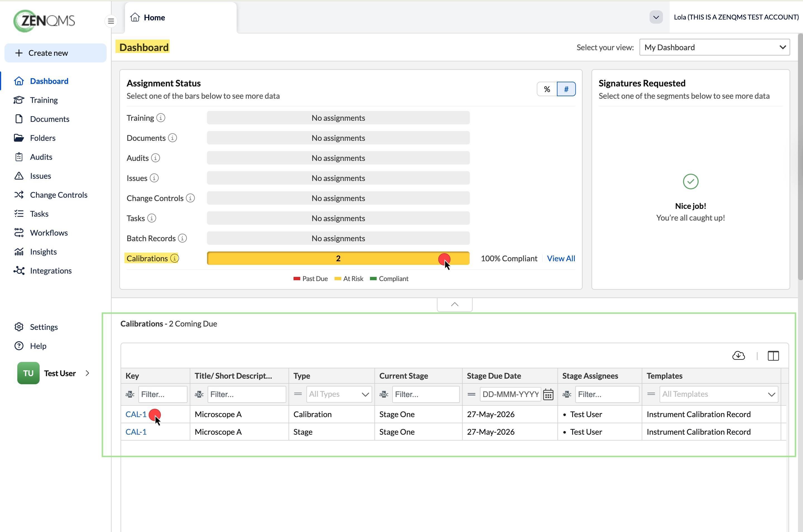803x532 pixels.
Task: Open info tooltip next to Calibrations
Action: click(x=174, y=258)
